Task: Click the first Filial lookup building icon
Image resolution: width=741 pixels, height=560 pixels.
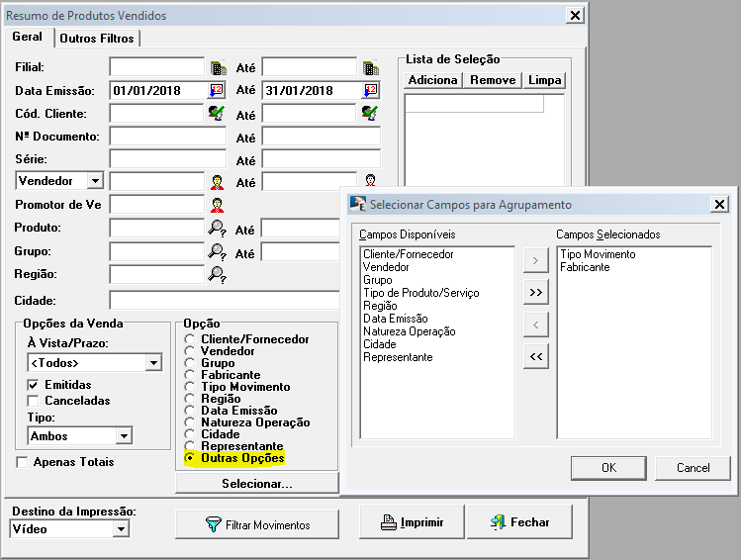Action: (x=218, y=67)
